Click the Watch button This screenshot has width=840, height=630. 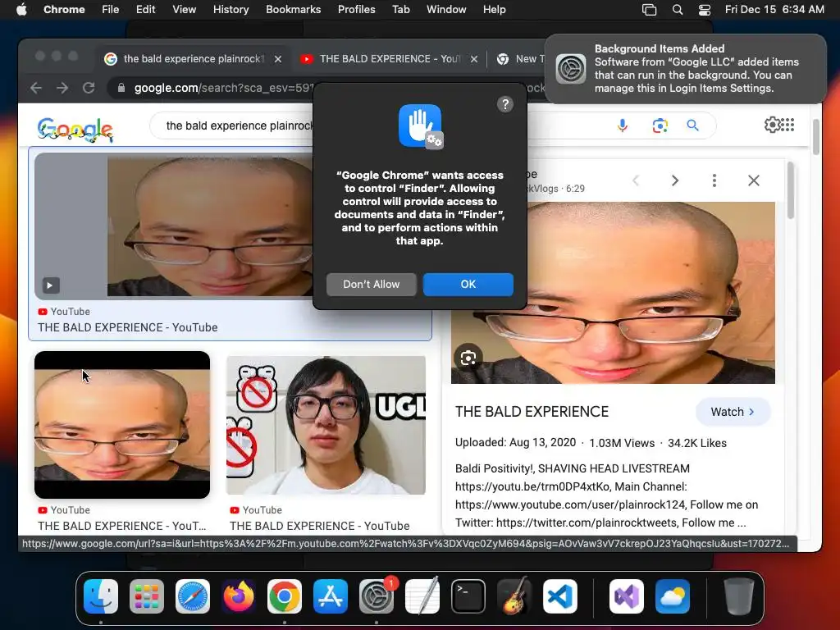click(x=733, y=412)
